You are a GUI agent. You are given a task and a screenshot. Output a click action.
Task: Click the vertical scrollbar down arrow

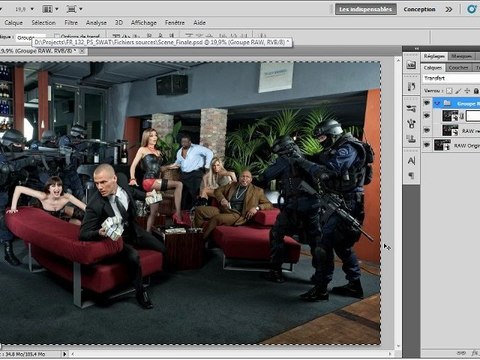coord(398,346)
